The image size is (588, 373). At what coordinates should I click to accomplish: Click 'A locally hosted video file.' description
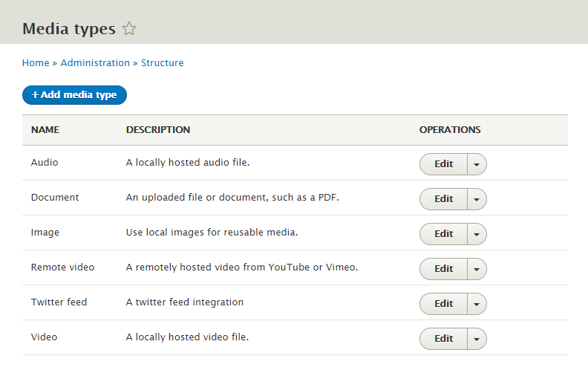[x=188, y=337]
